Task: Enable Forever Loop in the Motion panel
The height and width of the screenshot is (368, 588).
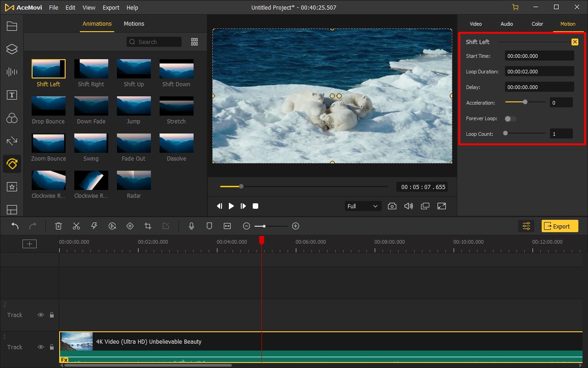Action: (510, 118)
